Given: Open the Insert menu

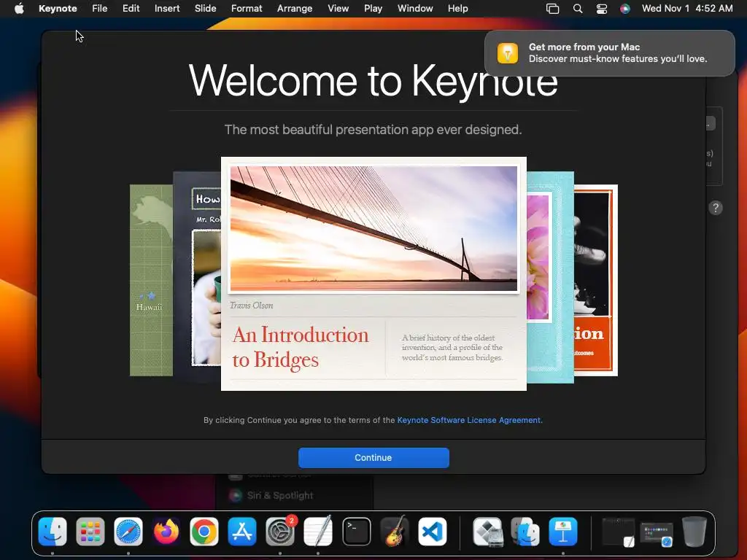Looking at the screenshot, I should 167,9.
